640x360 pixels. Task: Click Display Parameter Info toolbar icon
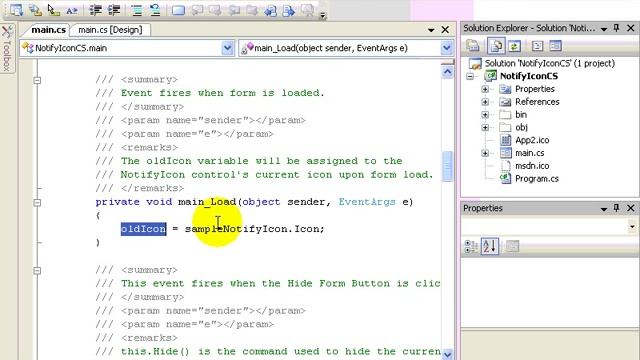(35, 10)
